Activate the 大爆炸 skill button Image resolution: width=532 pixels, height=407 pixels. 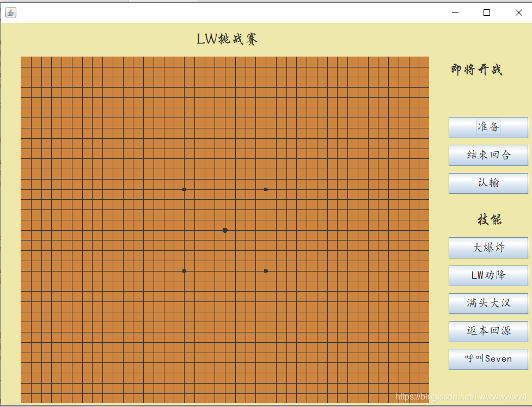pos(488,248)
